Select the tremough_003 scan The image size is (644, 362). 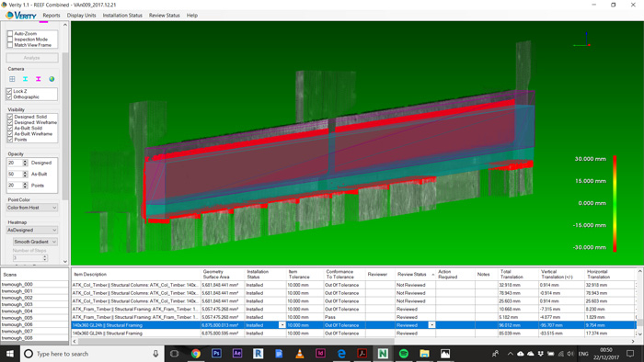click(17, 304)
